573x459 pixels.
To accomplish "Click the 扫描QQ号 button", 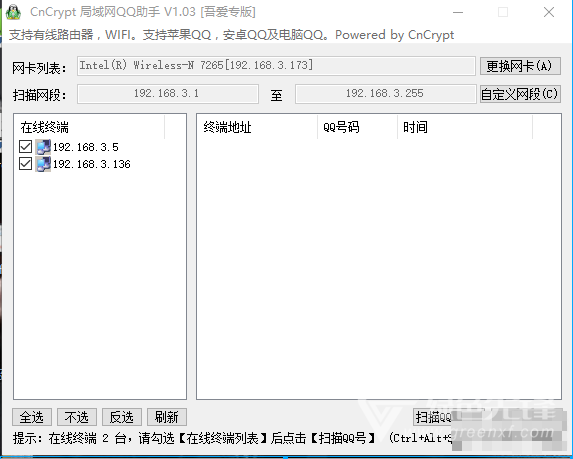I will click(449, 417).
